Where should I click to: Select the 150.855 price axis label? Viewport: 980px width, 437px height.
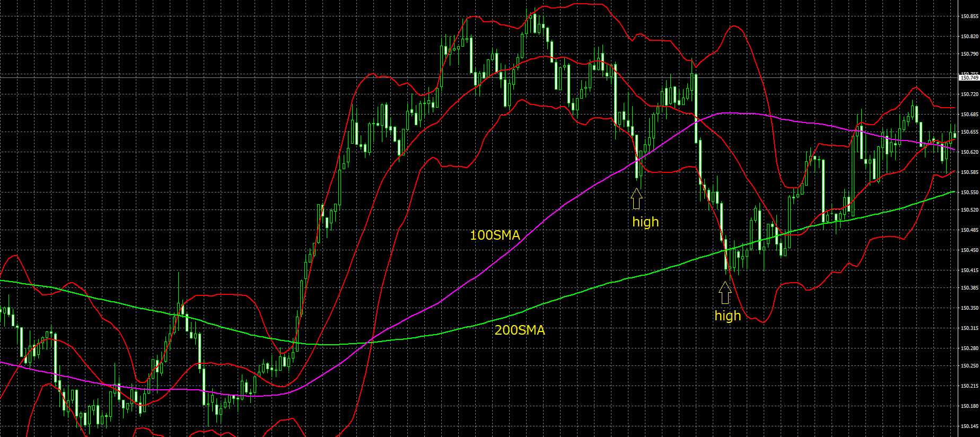[x=969, y=16]
